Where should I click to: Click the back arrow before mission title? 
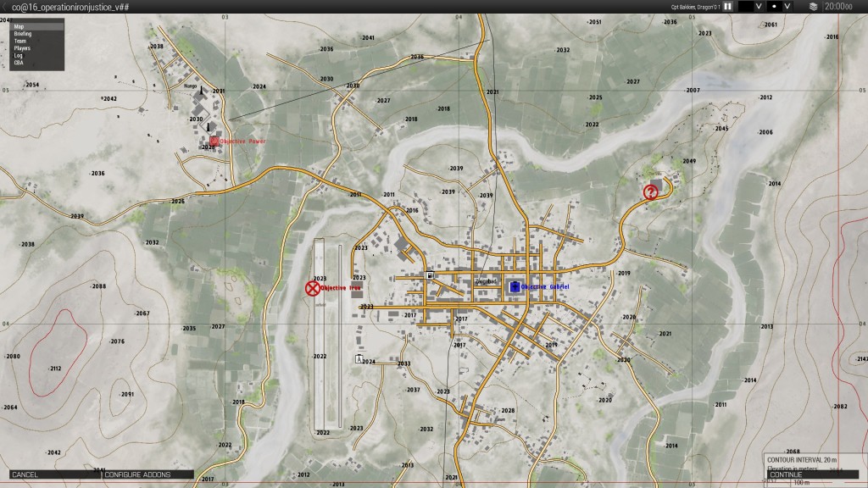[5, 7]
